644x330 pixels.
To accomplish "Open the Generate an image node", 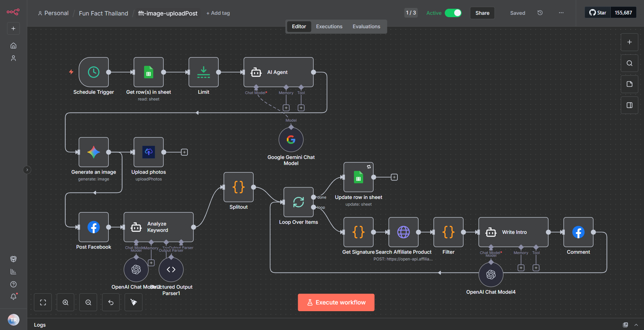I will pos(93,152).
